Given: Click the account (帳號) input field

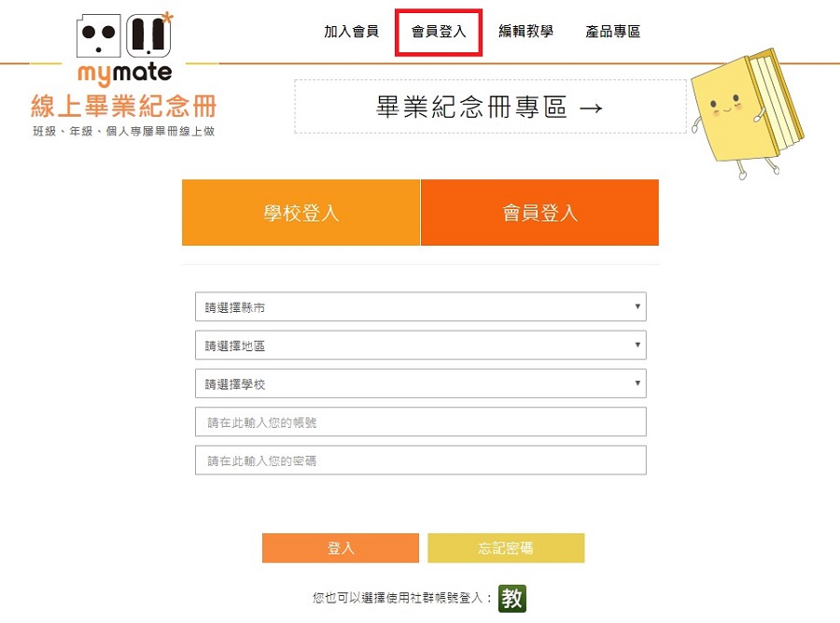Looking at the screenshot, I should click(420, 422).
